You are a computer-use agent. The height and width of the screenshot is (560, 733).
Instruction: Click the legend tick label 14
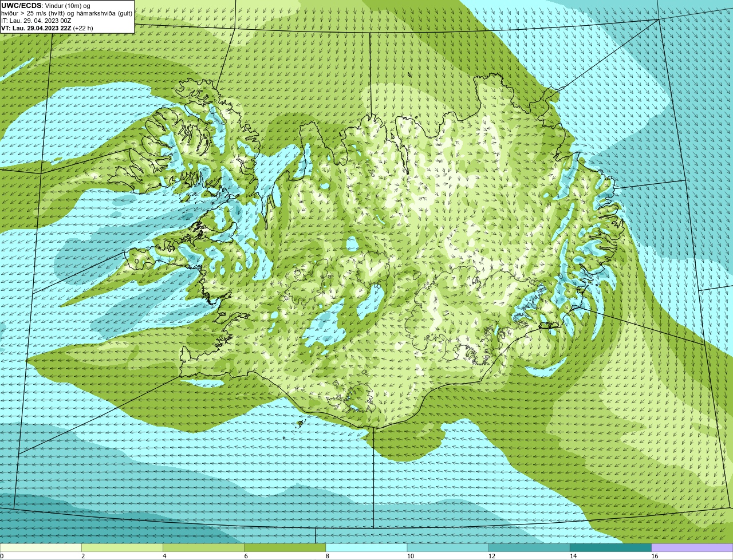[x=573, y=556]
